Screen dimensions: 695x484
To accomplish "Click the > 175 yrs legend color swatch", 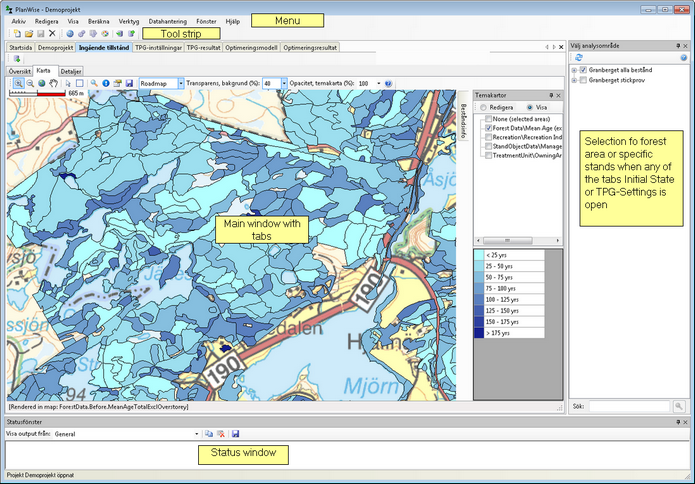I will coord(479,333).
